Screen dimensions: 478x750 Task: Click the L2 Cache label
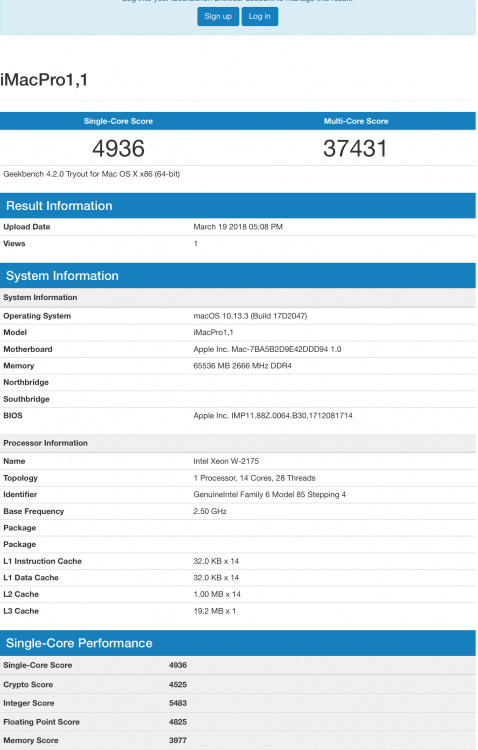click(21, 594)
